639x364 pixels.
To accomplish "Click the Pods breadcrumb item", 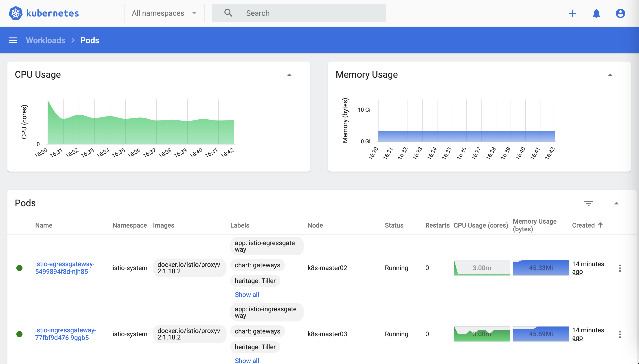I will pyautogui.click(x=90, y=40).
